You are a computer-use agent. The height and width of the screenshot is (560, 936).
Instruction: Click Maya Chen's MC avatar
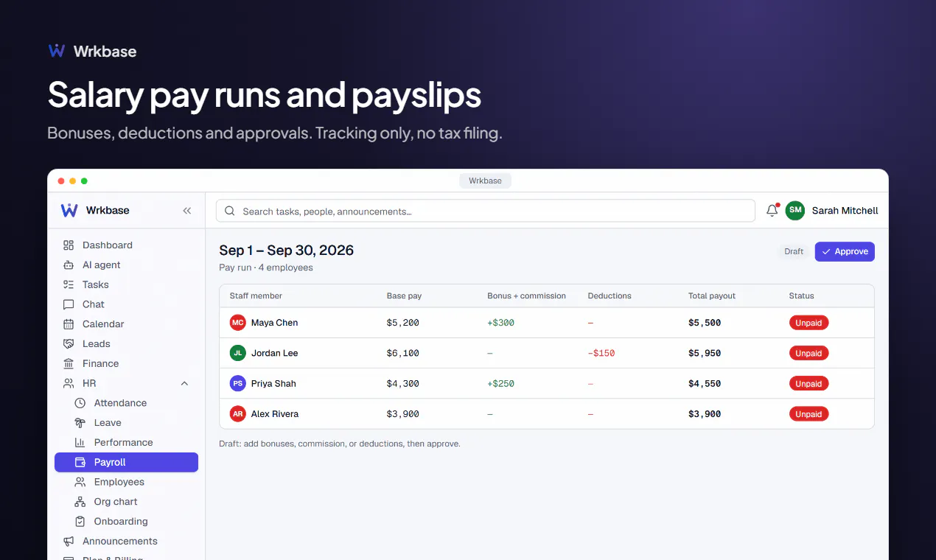point(237,323)
